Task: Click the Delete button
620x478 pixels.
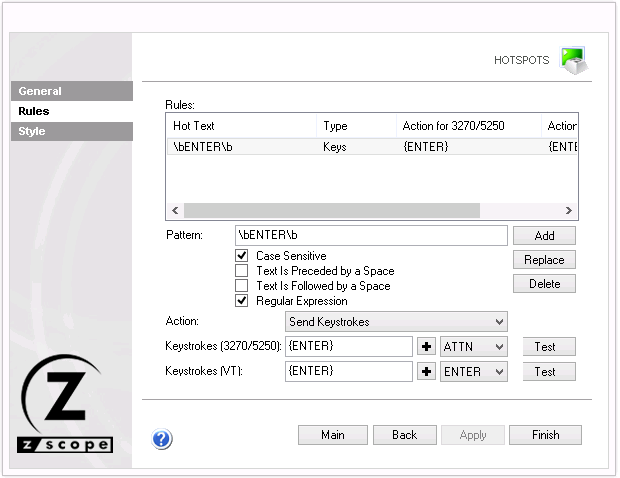Action: tap(544, 284)
